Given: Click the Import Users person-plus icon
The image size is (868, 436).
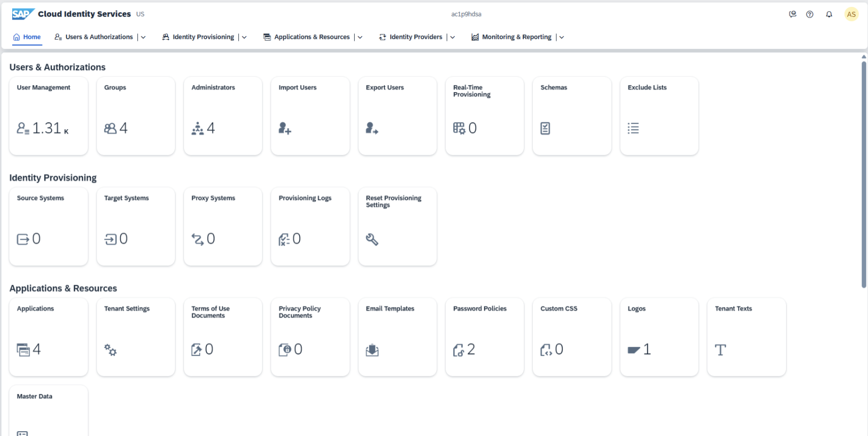Looking at the screenshot, I should coord(285,128).
